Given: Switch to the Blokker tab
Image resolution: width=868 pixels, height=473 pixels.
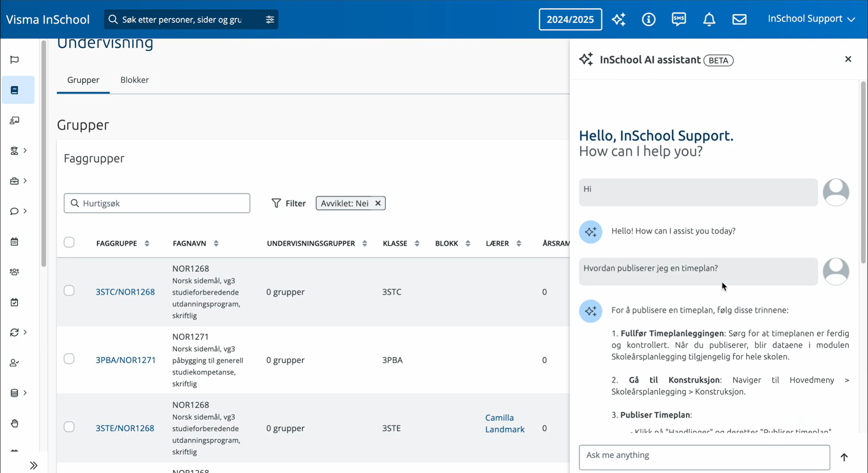Looking at the screenshot, I should click(x=134, y=80).
